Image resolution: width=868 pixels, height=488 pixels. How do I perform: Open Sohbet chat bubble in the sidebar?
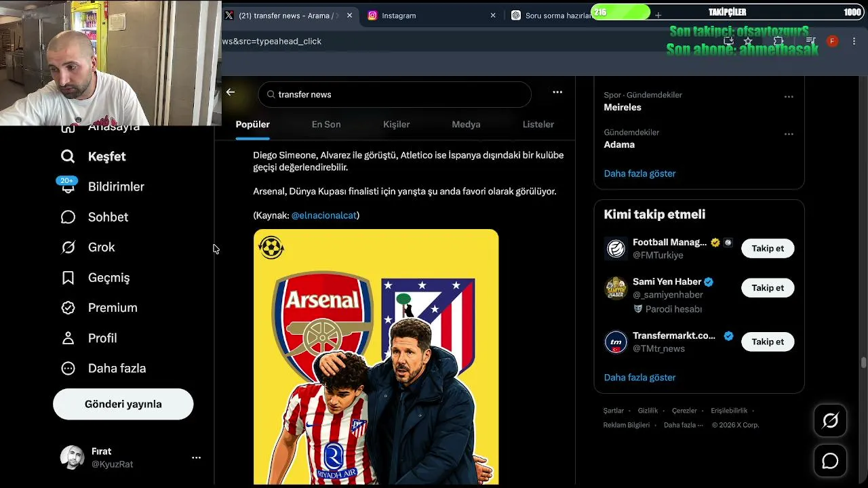(68, 217)
